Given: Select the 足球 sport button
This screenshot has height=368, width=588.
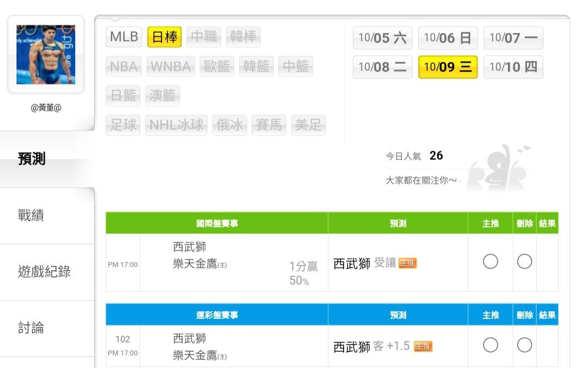Looking at the screenshot, I should pos(124,125).
